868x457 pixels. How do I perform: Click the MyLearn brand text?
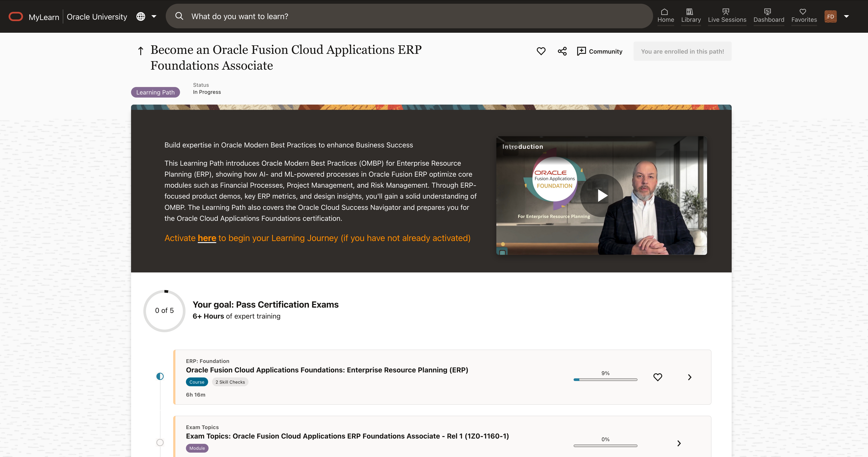(44, 17)
